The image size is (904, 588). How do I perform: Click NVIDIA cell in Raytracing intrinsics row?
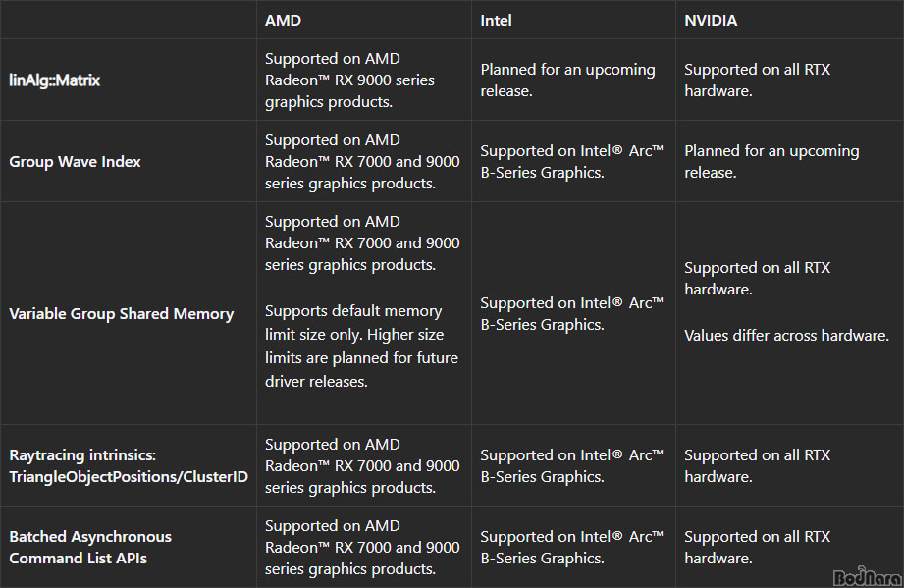coord(757,466)
